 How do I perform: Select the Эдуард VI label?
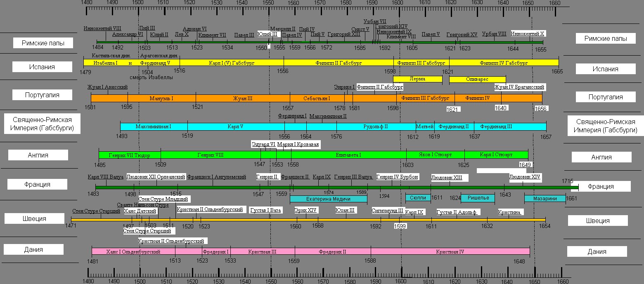point(263,144)
